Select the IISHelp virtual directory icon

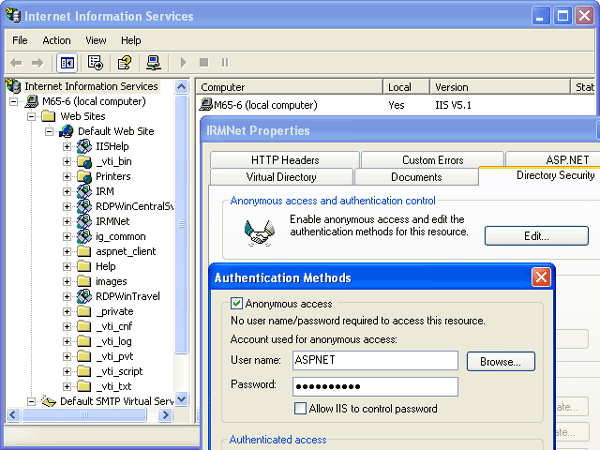pyautogui.click(x=84, y=146)
